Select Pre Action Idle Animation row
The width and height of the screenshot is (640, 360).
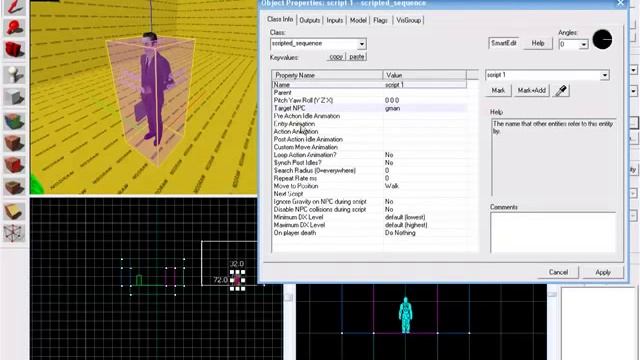[x=369, y=116]
